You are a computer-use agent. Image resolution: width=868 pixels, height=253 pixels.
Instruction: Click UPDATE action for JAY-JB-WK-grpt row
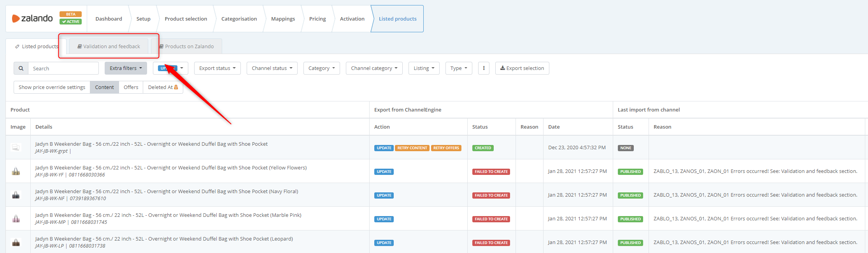[x=384, y=148]
